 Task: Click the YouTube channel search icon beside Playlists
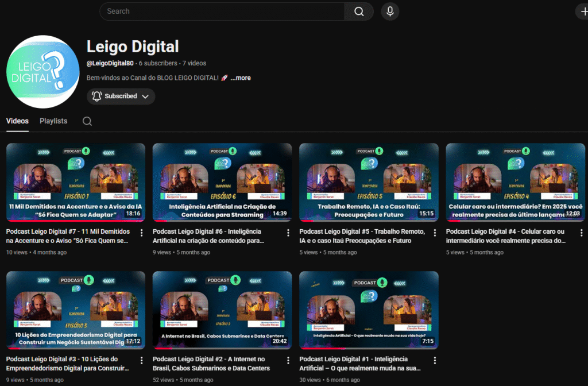[x=86, y=121]
